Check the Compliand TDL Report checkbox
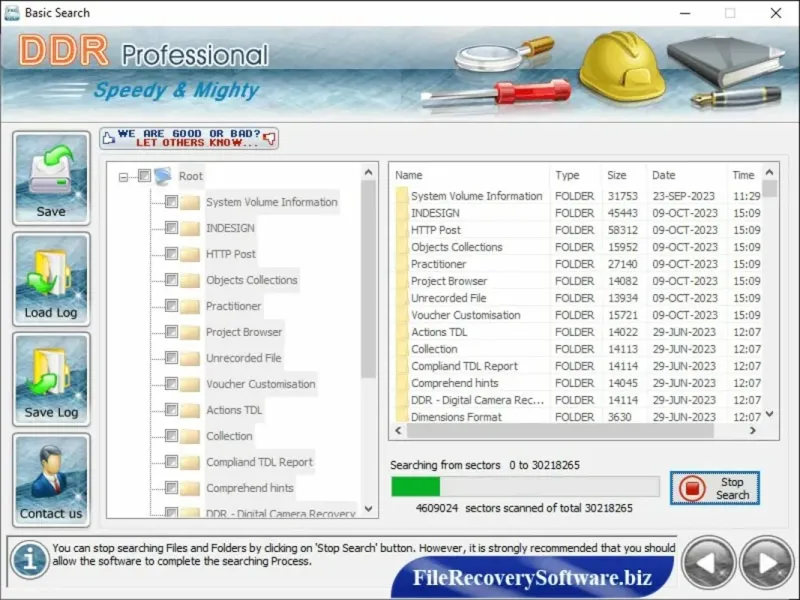Image resolution: width=800 pixels, height=600 pixels. click(x=171, y=462)
